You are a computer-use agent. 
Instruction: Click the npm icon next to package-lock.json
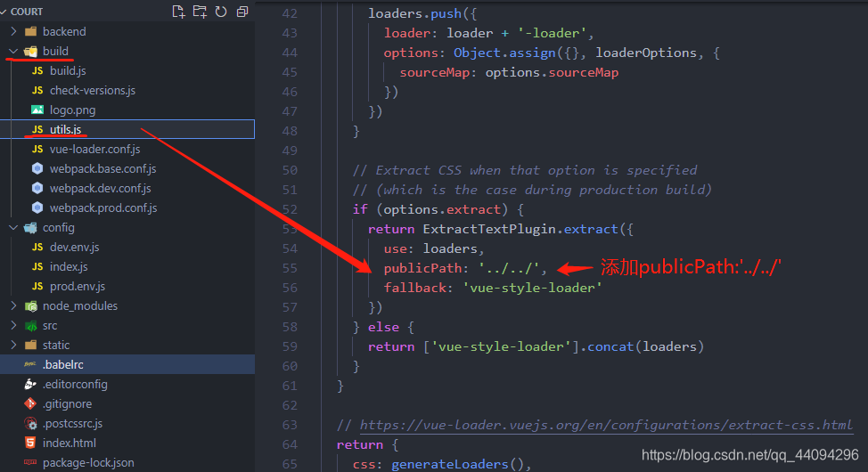[x=30, y=462]
